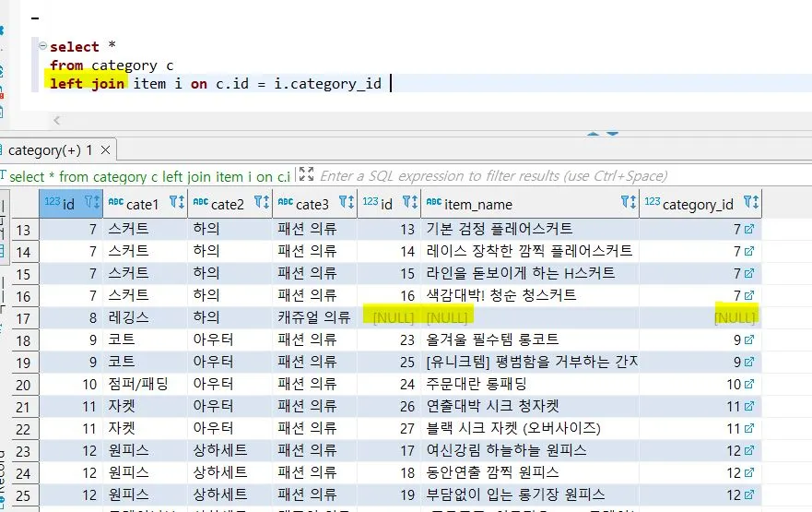Follow category_id link in row 24
Image resolution: width=812 pixels, height=512 pixels.
(748, 472)
